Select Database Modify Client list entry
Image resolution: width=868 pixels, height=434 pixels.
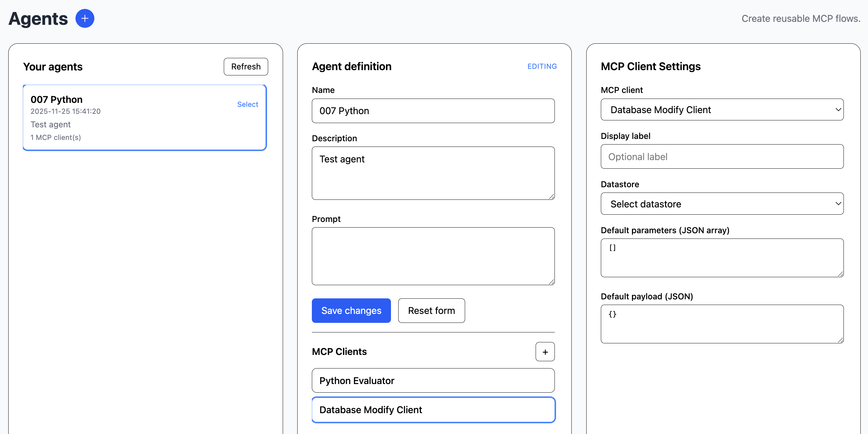coord(433,410)
